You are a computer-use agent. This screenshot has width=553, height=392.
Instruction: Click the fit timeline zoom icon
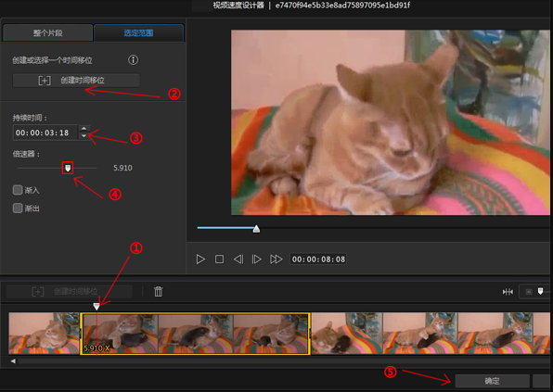pos(508,292)
